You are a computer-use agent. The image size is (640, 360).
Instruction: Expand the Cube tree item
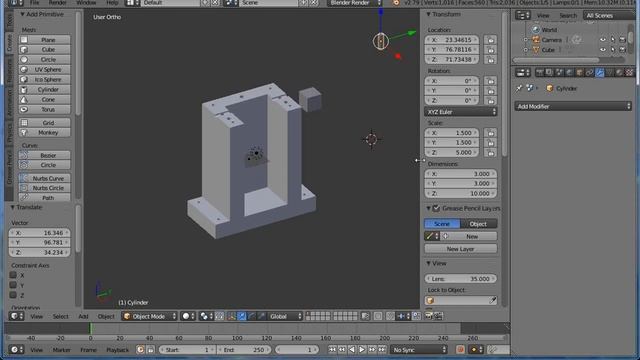(526, 50)
